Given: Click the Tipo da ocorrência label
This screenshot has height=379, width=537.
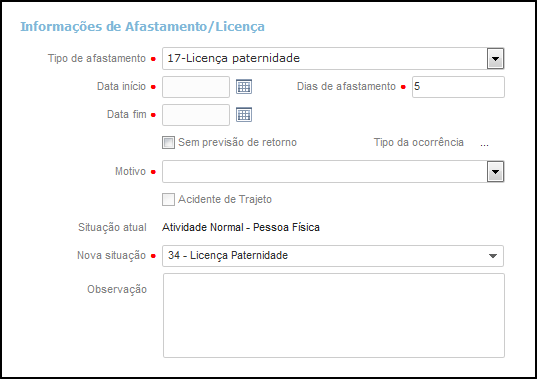Looking at the screenshot, I should pyautogui.click(x=419, y=142).
